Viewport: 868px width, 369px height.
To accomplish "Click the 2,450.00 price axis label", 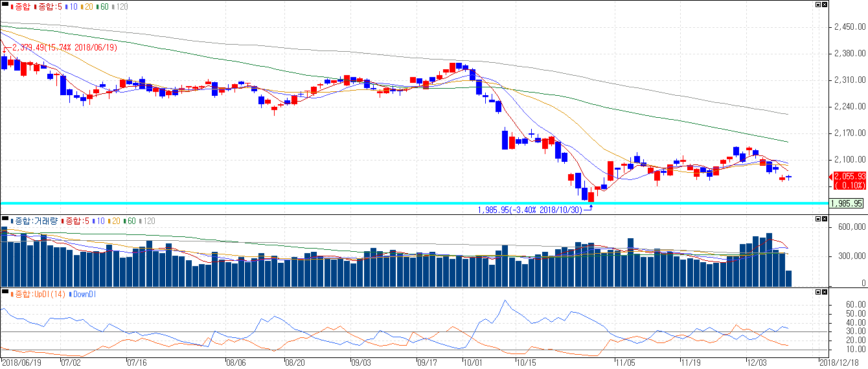I will pyautogui.click(x=851, y=27).
